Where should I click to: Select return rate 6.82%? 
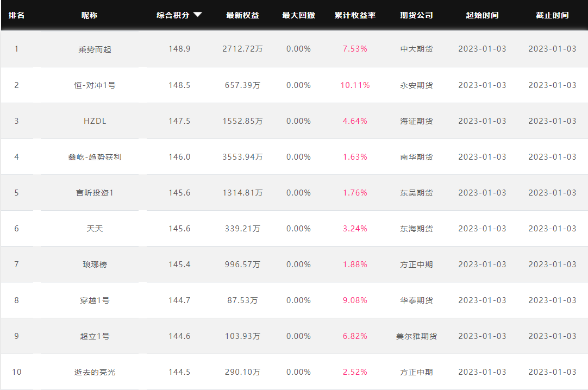point(355,336)
